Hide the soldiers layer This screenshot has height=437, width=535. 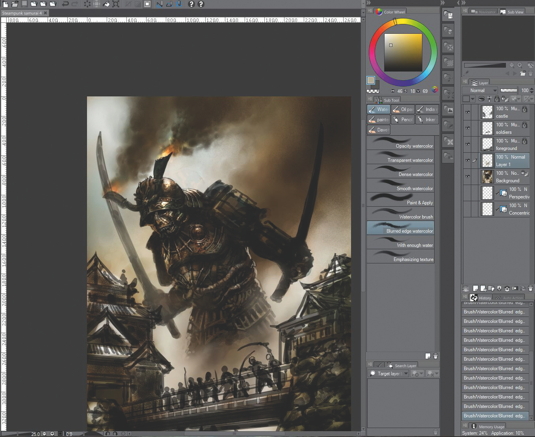coord(467,128)
